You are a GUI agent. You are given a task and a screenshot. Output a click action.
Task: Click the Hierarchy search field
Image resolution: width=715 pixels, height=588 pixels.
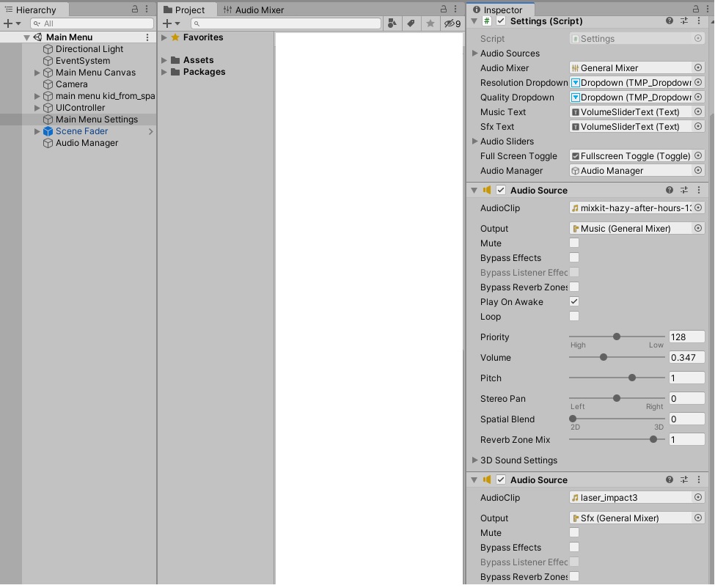[x=92, y=23]
